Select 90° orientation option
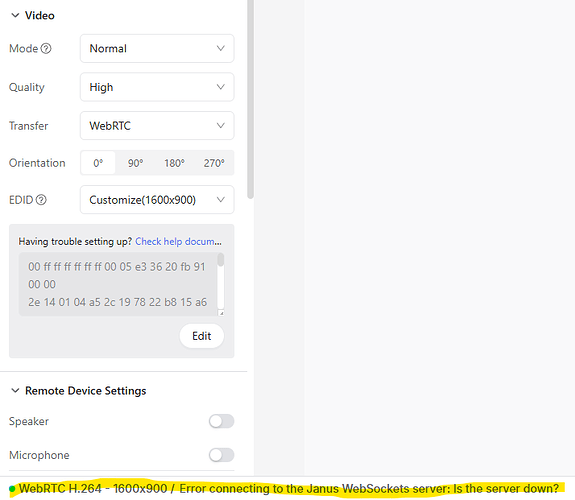This screenshot has height=500, width=575. (x=135, y=163)
